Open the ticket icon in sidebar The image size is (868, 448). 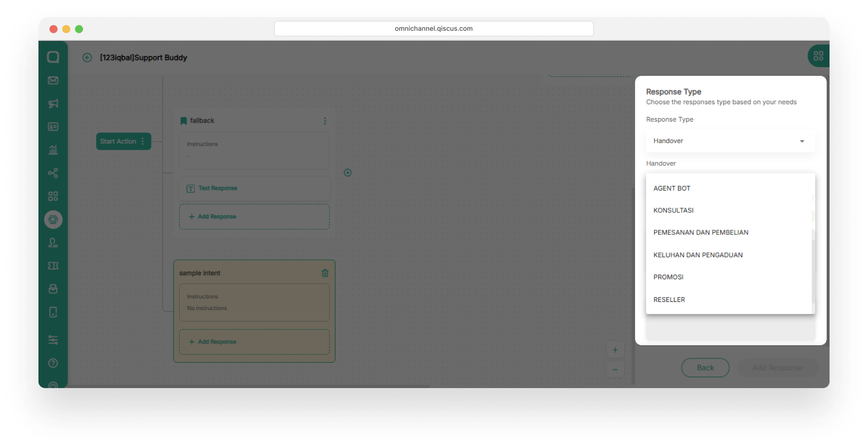[53, 266]
